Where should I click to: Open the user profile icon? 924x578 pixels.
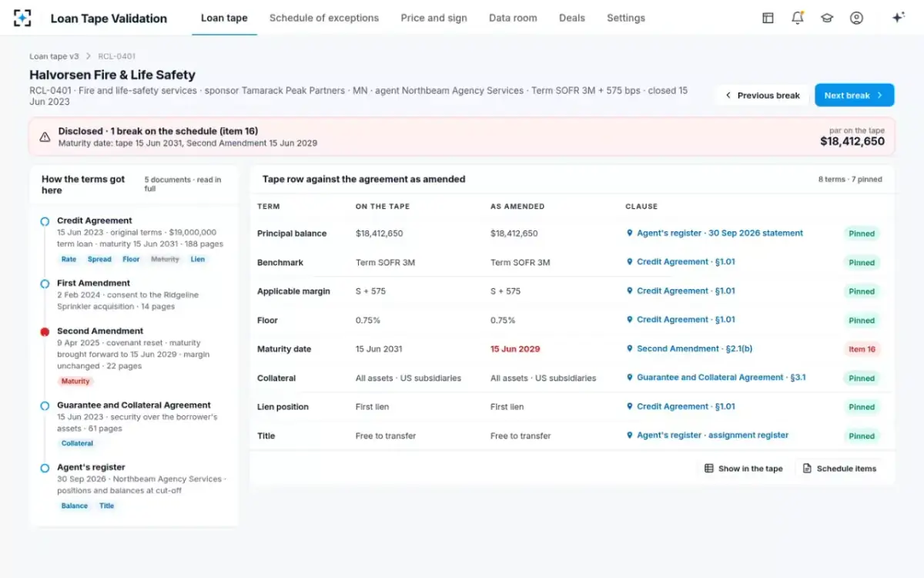pos(856,18)
